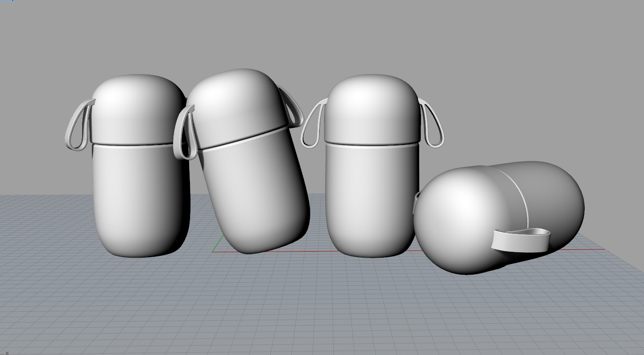Select the lid of the leftmost bottle

134,107
